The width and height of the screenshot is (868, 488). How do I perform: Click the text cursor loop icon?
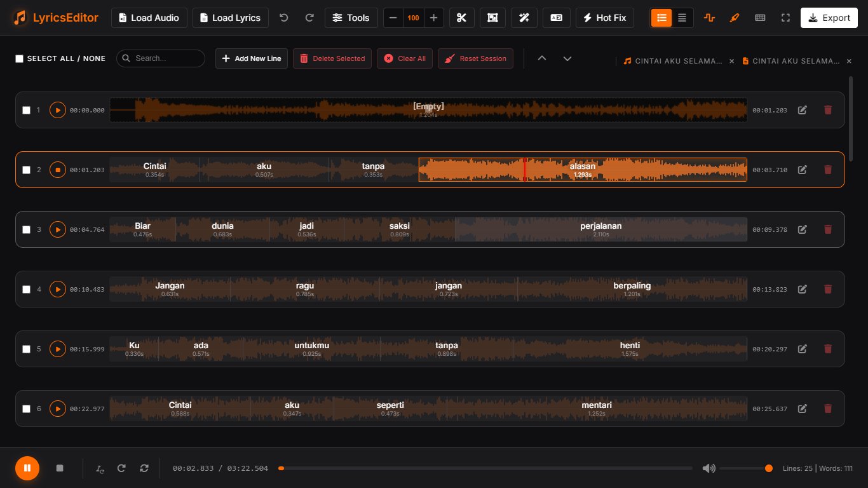coord(100,468)
